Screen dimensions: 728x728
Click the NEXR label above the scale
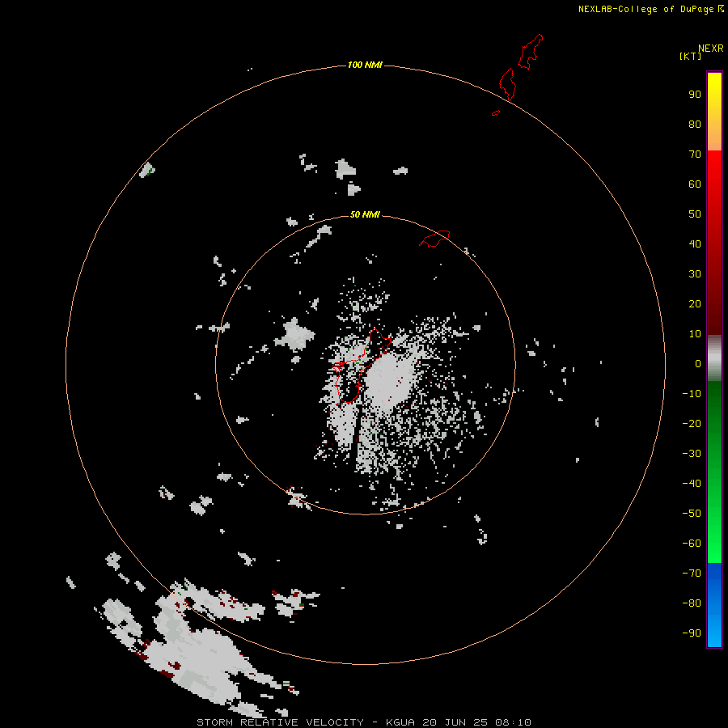(710, 49)
